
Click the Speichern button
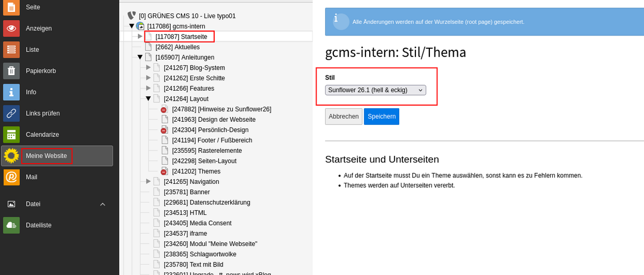pos(381,116)
